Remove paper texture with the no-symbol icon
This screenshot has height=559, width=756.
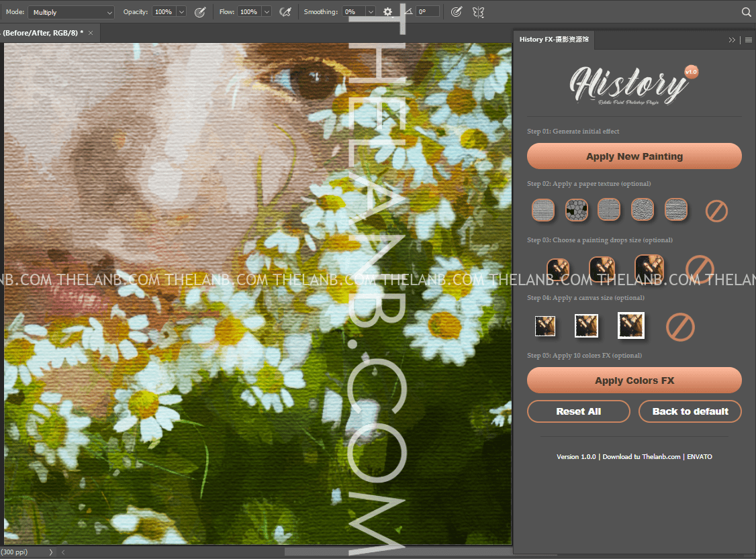point(716,211)
